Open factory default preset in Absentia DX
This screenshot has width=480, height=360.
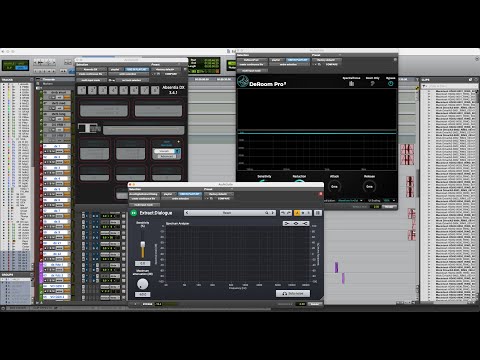point(165,69)
